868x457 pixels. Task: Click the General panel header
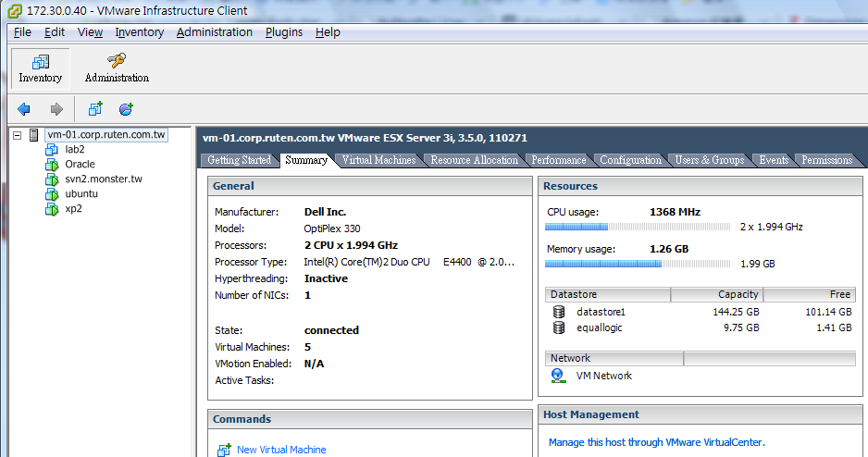click(370, 187)
